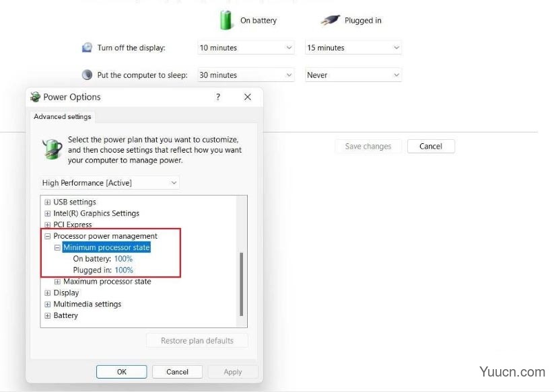Screen dimensions: 554x392
Task: Click Cancel beside Save changes
Action: pos(431,146)
